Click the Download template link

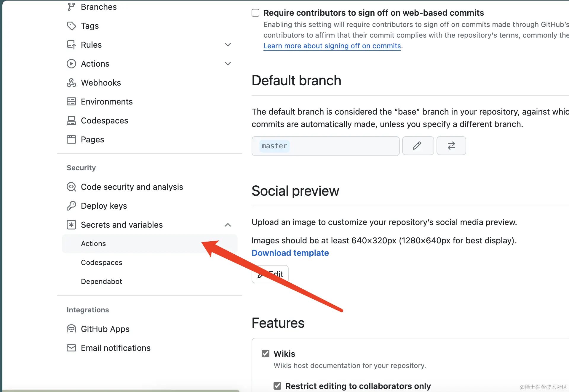pyautogui.click(x=290, y=253)
